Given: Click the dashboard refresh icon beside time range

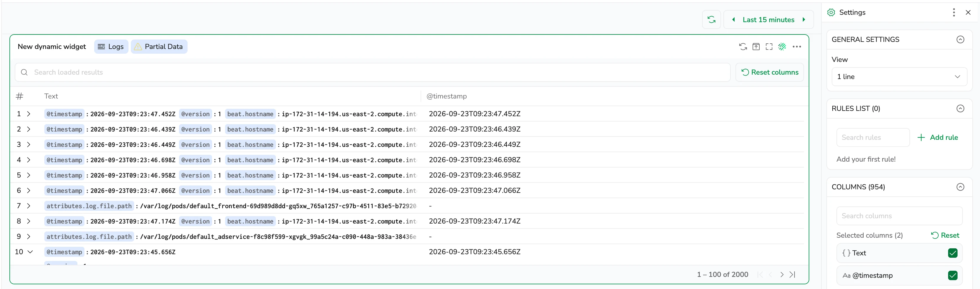Looking at the screenshot, I should click(x=711, y=20).
